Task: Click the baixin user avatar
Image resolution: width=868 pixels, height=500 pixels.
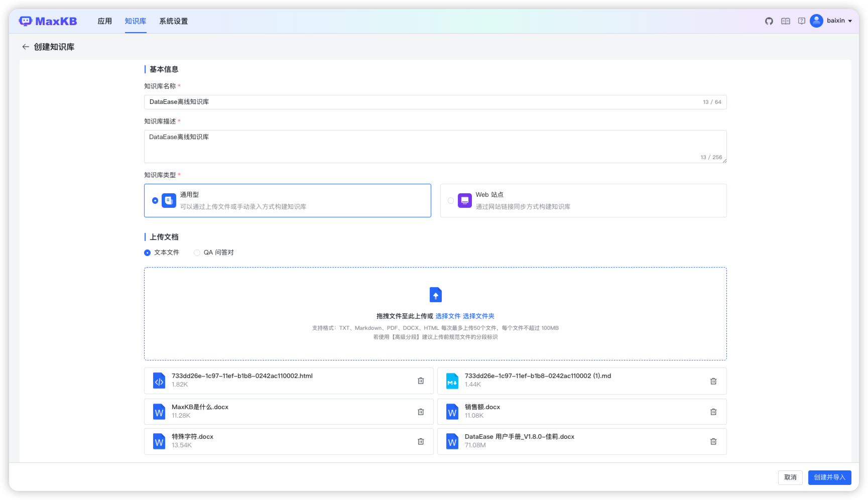Action: [816, 21]
